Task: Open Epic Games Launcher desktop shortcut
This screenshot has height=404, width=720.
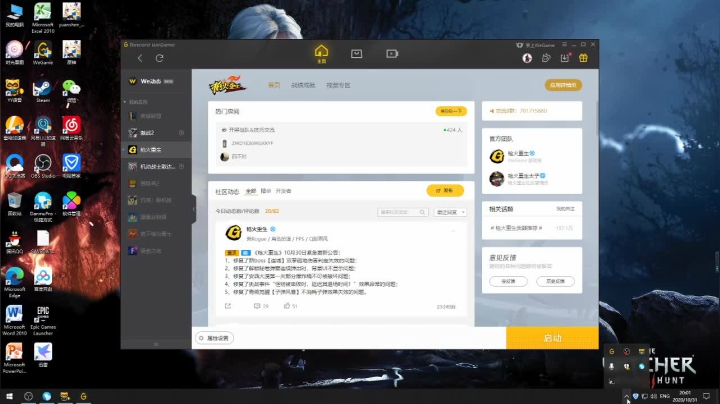Action: pos(43,320)
